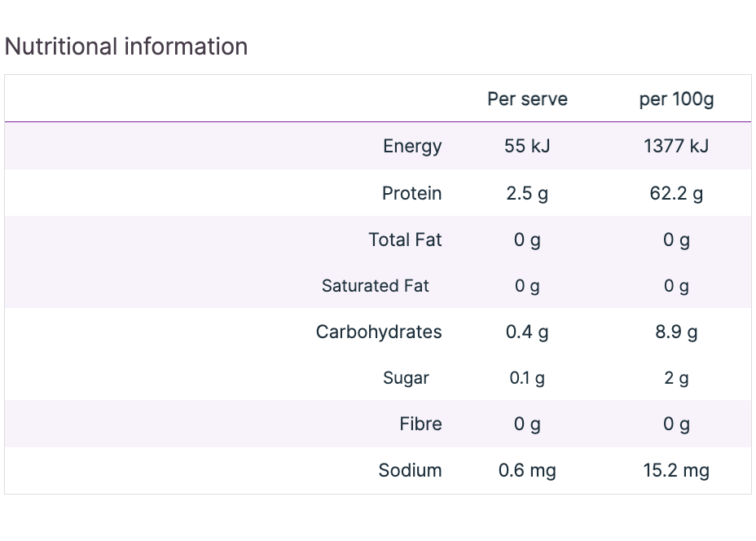This screenshot has width=756, height=541.
Task: Select the Per serve column header
Action: pos(527,99)
